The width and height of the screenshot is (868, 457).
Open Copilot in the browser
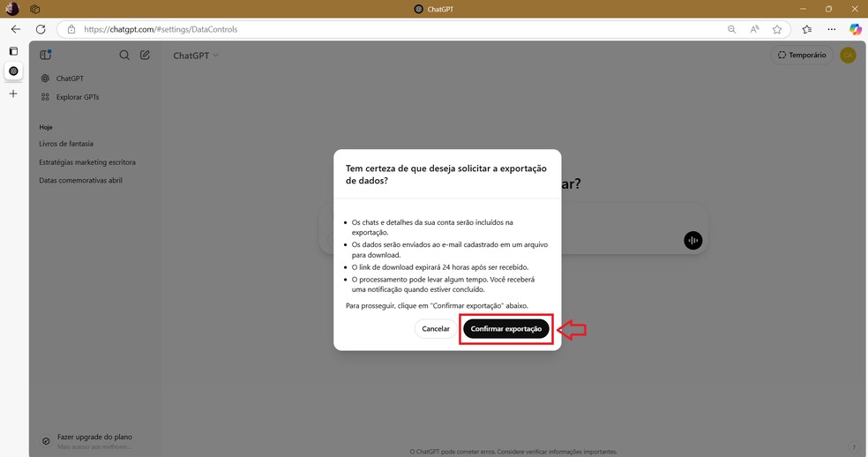(x=856, y=29)
